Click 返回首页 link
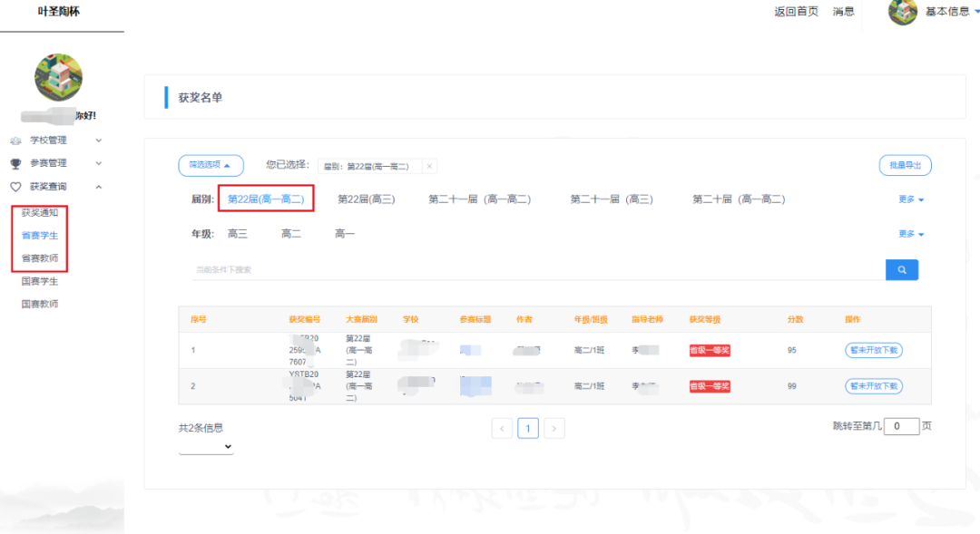 click(796, 12)
